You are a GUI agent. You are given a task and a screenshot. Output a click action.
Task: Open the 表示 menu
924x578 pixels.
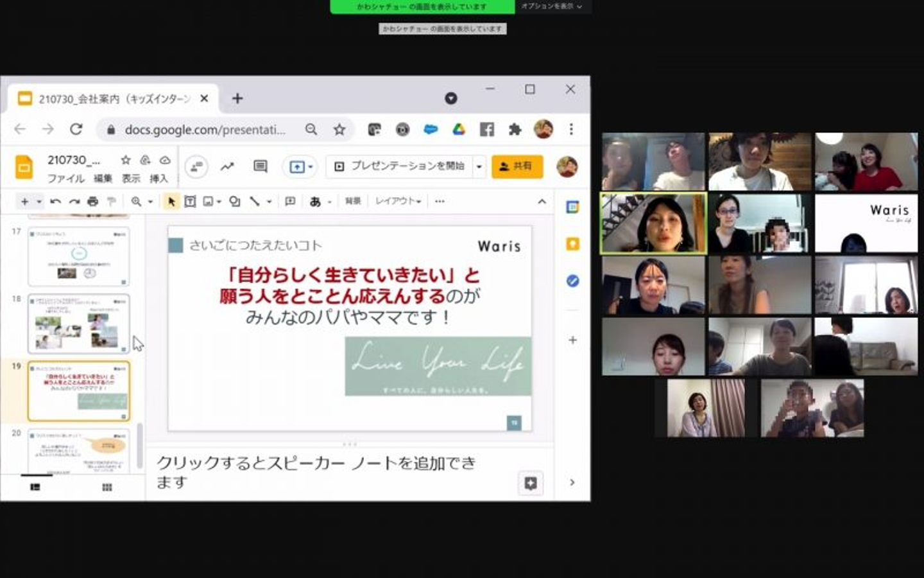point(131,179)
